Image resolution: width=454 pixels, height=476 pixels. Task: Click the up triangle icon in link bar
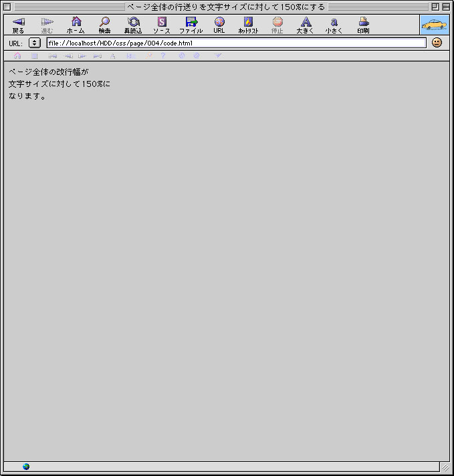tap(113, 56)
